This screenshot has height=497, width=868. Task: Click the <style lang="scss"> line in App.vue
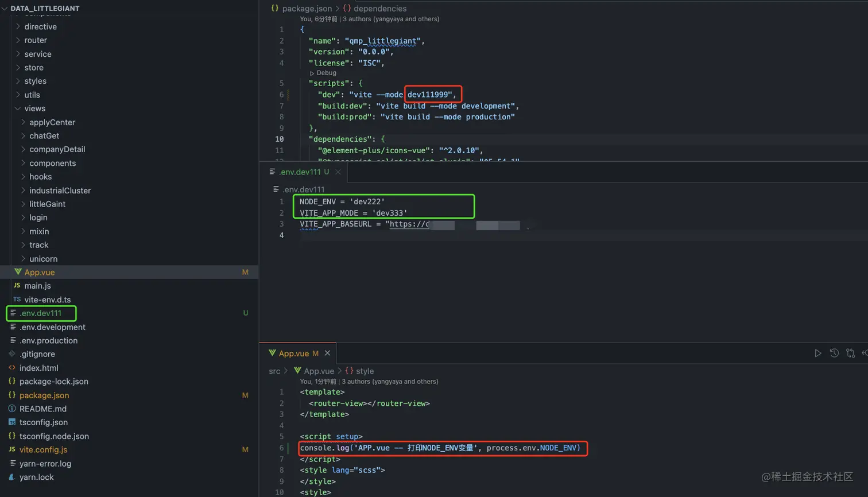tap(342, 470)
